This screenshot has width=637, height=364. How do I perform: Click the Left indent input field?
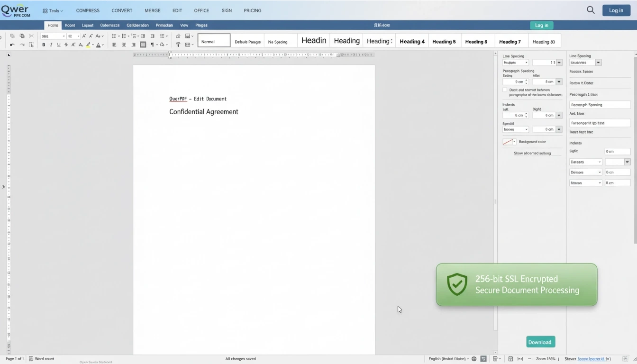pyautogui.click(x=515, y=115)
